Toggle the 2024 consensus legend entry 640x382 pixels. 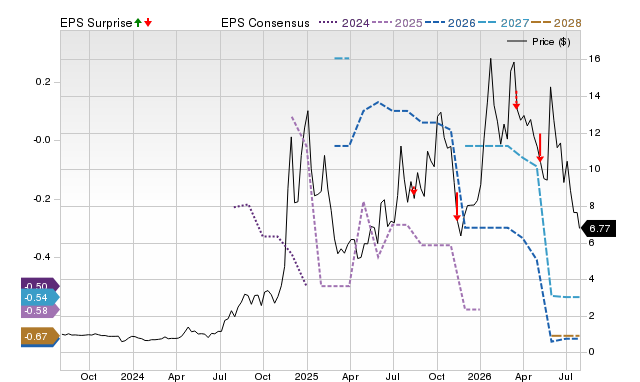point(344,23)
